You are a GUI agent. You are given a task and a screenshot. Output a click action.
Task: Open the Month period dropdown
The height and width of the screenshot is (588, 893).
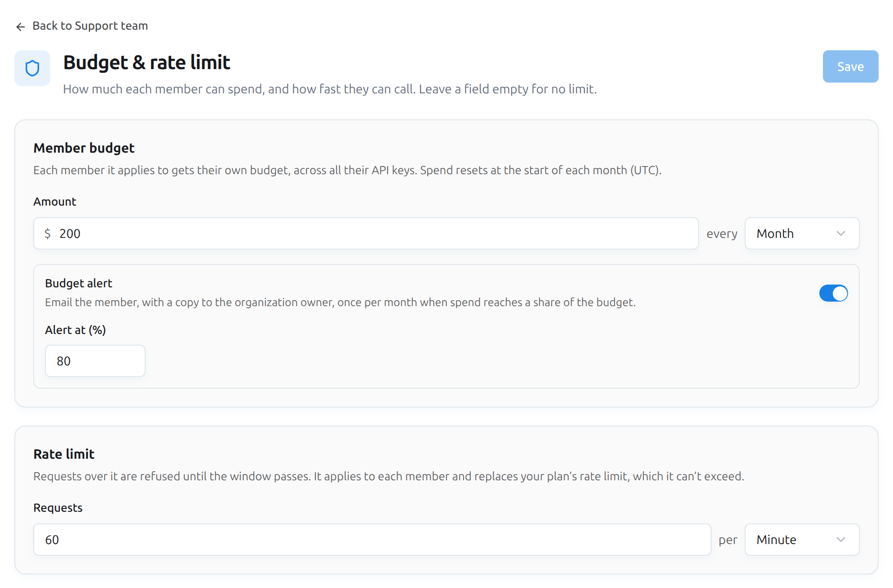802,233
